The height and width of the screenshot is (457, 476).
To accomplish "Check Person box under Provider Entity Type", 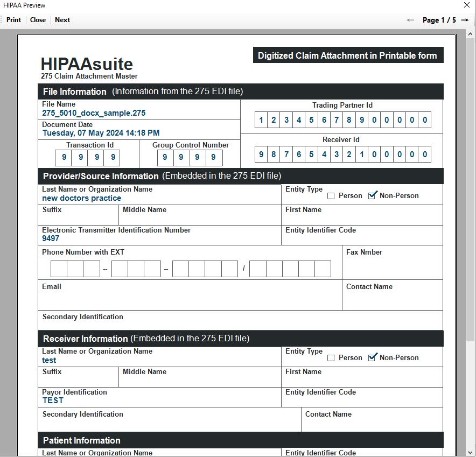I will (x=331, y=196).
